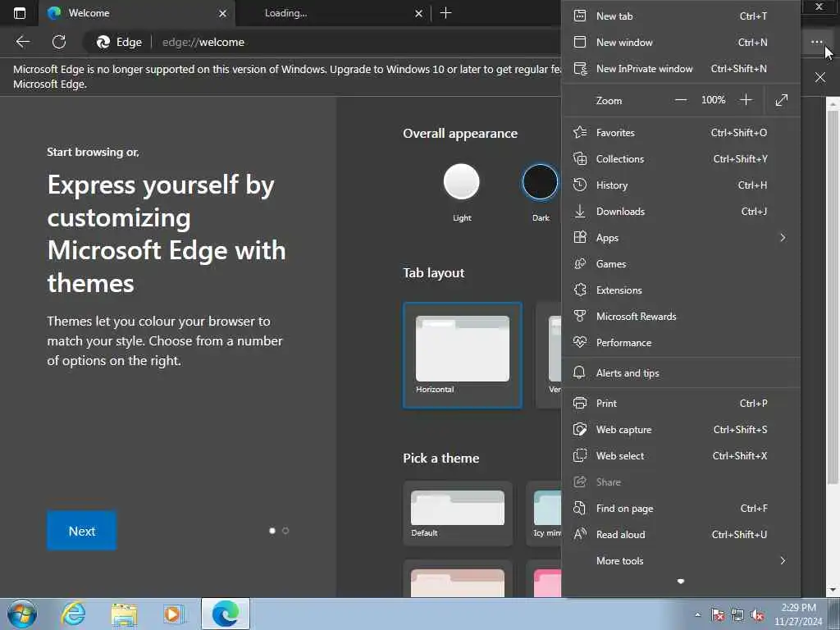Image resolution: width=840 pixels, height=630 pixels.
Task: Click the New tab icon in menu
Action: tap(580, 16)
